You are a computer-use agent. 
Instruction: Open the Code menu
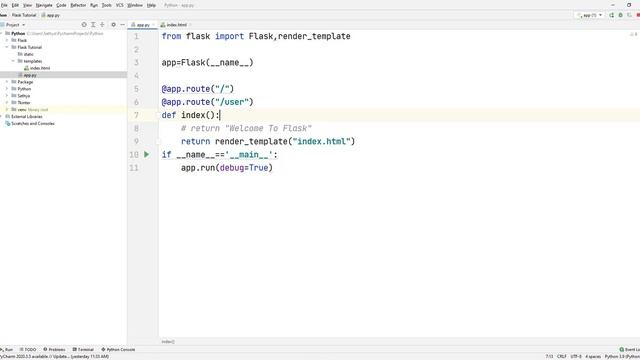61,5
